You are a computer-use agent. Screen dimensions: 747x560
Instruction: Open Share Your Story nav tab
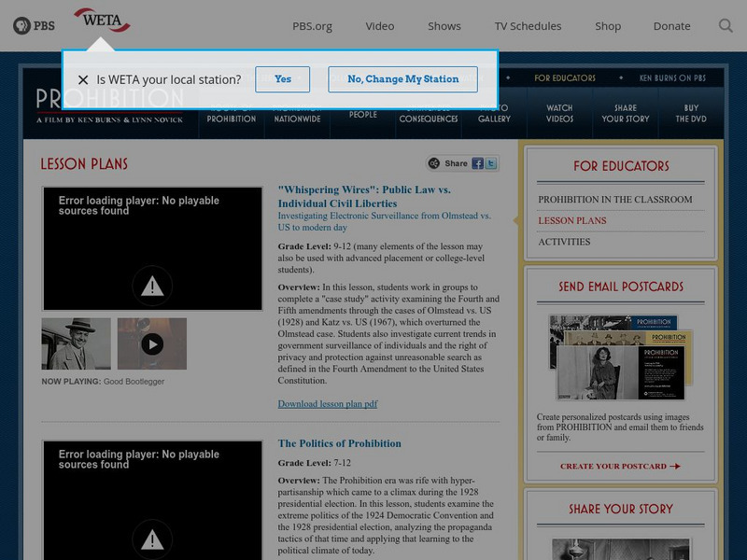click(x=625, y=113)
